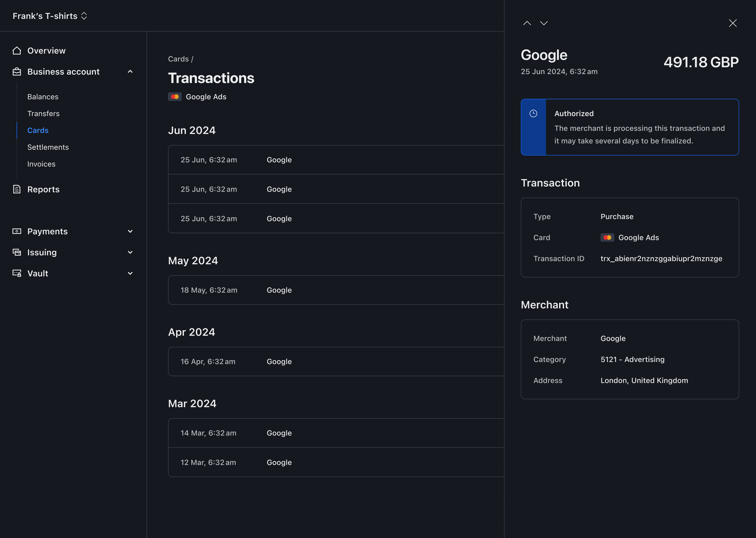This screenshot has width=756, height=538.
Task: Expand the Vault section
Action: [x=130, y=273]
